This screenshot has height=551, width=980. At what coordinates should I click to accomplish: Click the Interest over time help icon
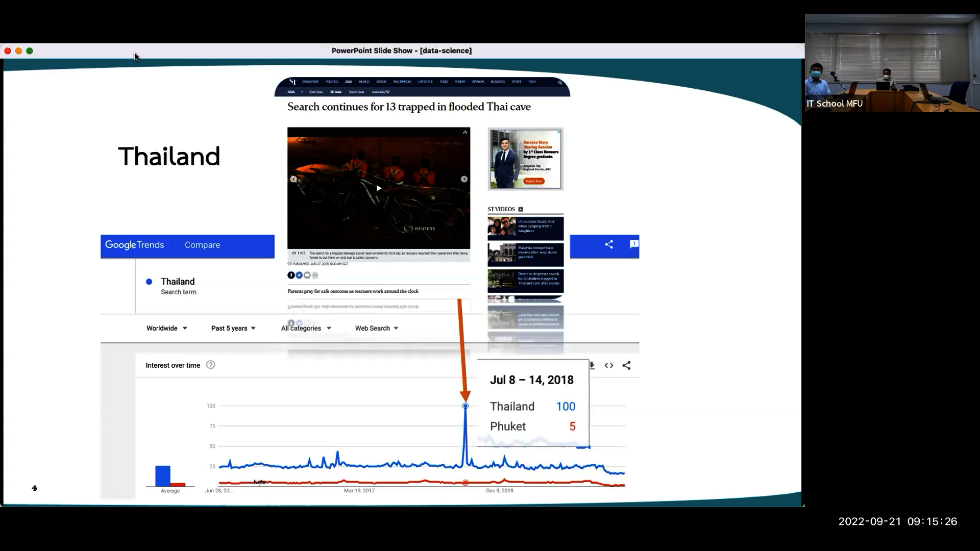[210, 365]
